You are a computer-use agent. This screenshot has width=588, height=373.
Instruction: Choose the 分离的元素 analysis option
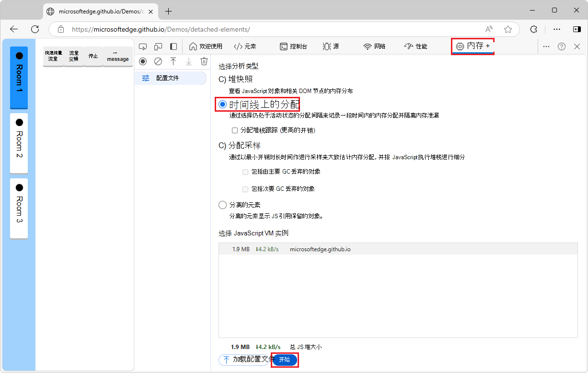[x=222, y=205]
